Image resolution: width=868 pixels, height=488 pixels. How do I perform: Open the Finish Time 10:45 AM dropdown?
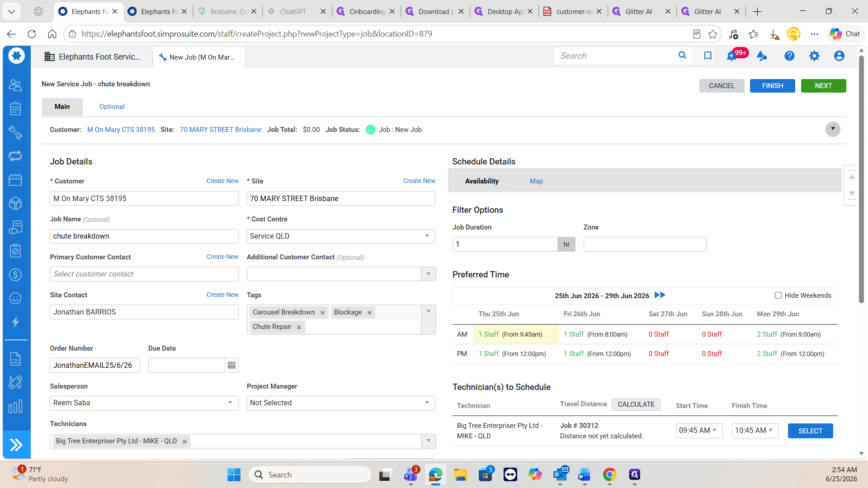click(x=755, y=431)
